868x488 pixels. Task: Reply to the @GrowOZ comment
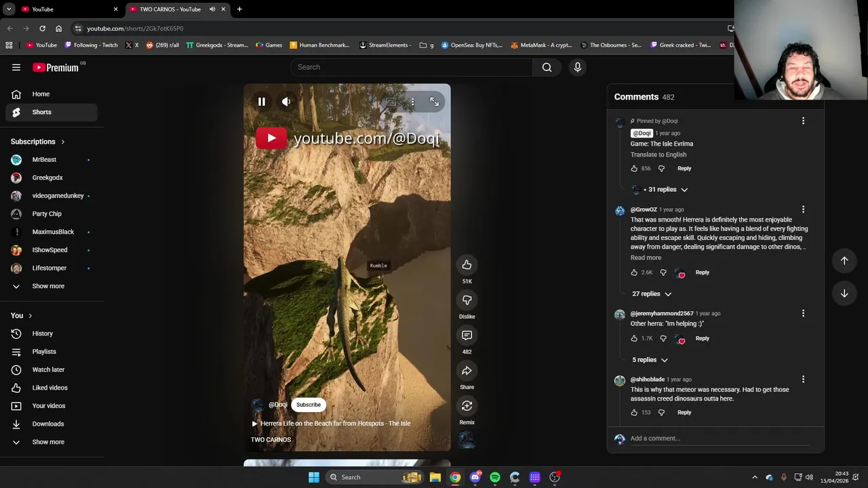(702, 272)
